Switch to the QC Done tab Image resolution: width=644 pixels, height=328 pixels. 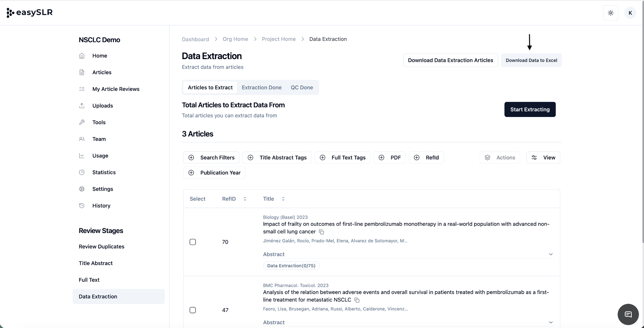(302, 87)
